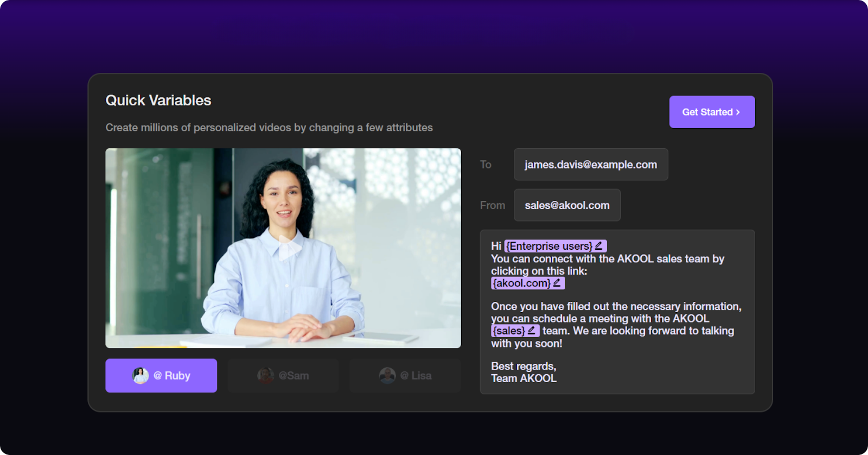Switch to the @ Lisa avatar tab

coord(405,376)
